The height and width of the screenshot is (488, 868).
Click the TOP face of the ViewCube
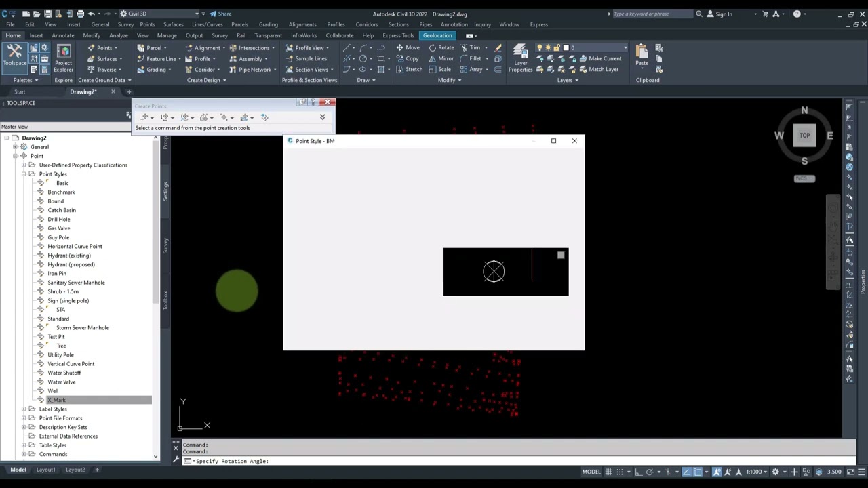point(804,135)
